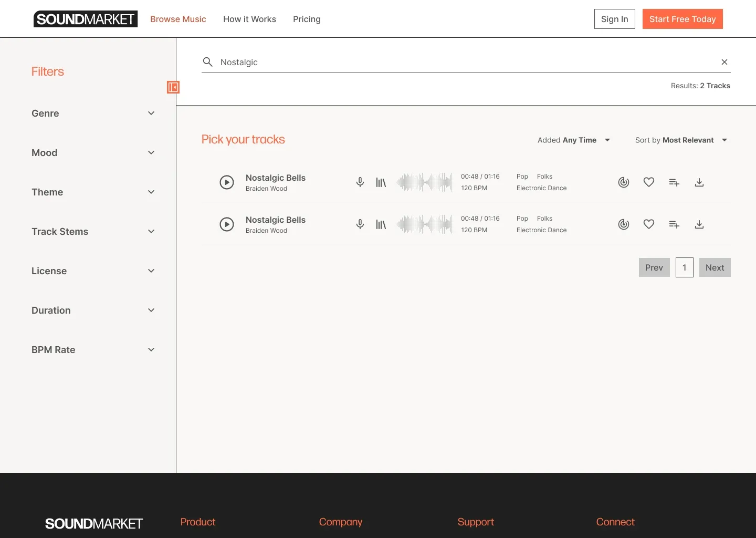The image size is (756, 538).
Task: Open the How it Works page
Action: pyautogui.click(x=249, y=19)
